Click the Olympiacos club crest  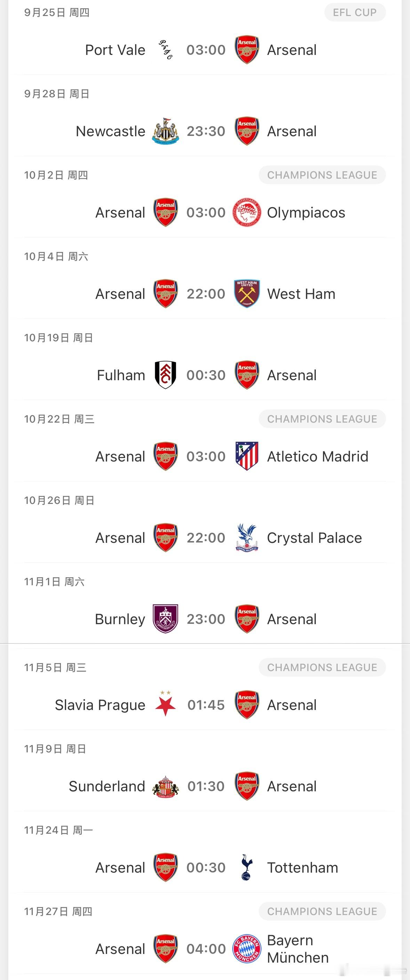click(247, 212)
